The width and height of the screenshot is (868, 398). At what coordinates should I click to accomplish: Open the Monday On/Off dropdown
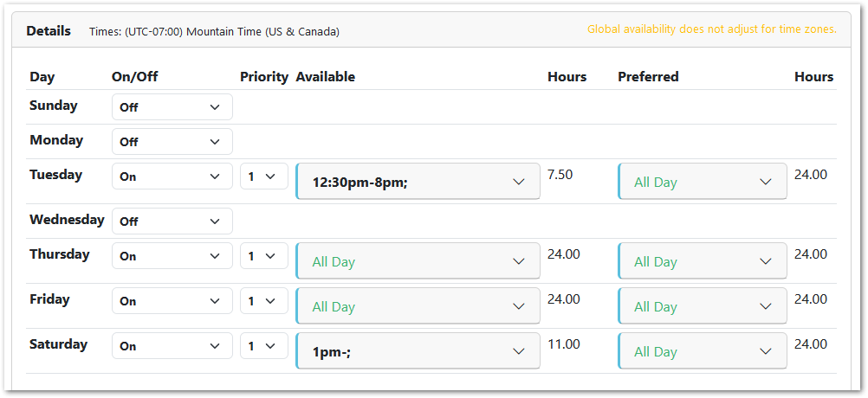point(172,142)
